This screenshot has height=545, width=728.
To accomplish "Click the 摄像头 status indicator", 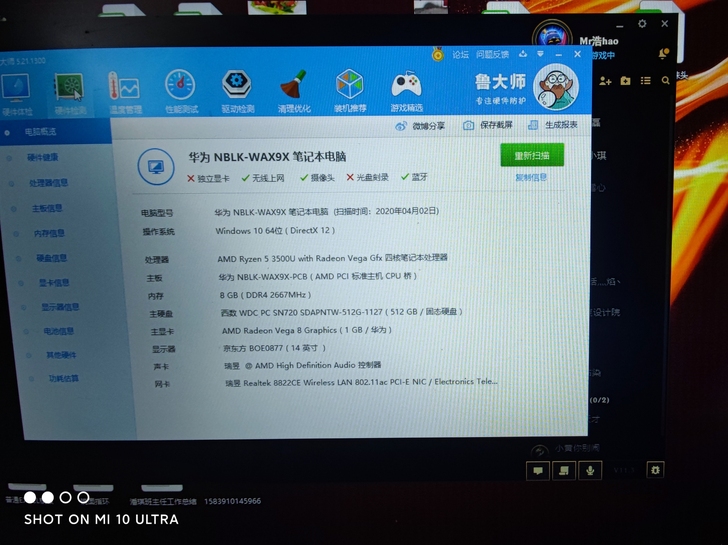I will (317, 178).
